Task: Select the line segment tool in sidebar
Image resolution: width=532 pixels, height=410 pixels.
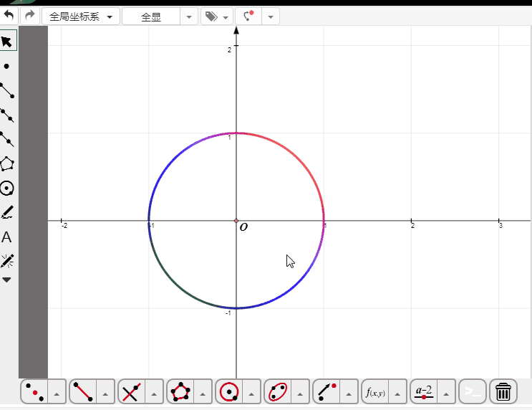Action: pos(7,91)
